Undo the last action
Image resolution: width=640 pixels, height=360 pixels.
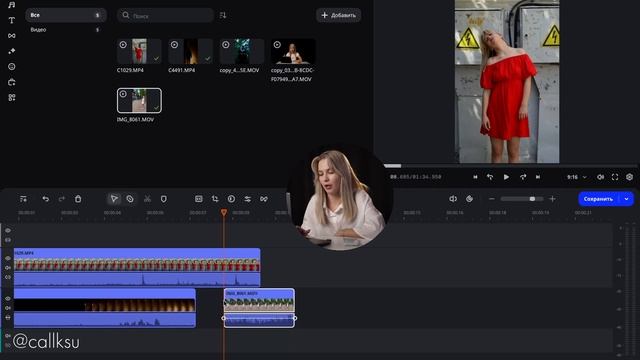pyautogui.click(x=45, y=199)
